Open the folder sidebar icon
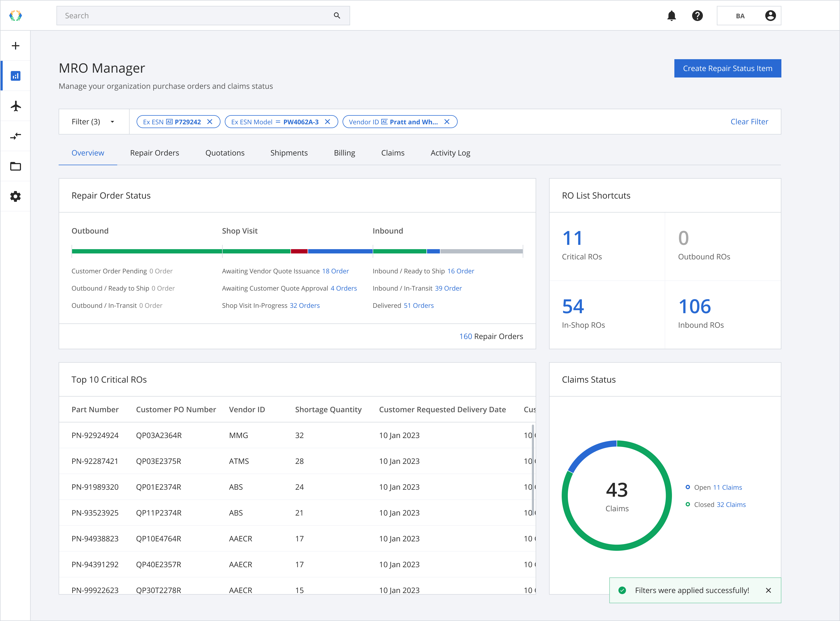This screenshot has width=840, height=621. [15, 166]
